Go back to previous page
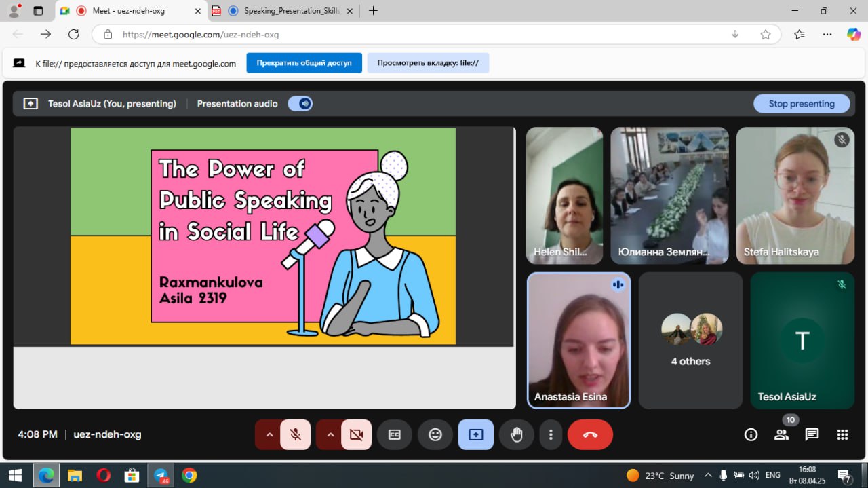This screenshot has width=868, height=488. pyautogui.click(x=18, y=34)
